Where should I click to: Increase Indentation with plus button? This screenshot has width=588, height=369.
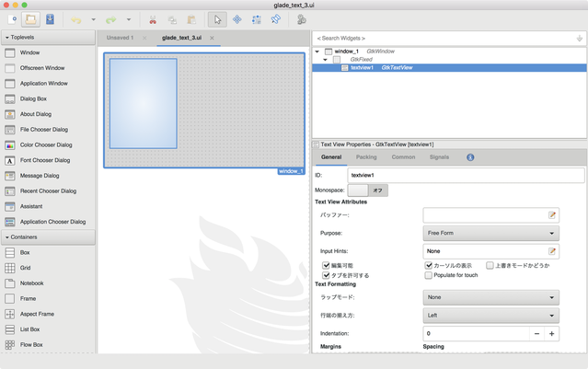pos(551,334)
